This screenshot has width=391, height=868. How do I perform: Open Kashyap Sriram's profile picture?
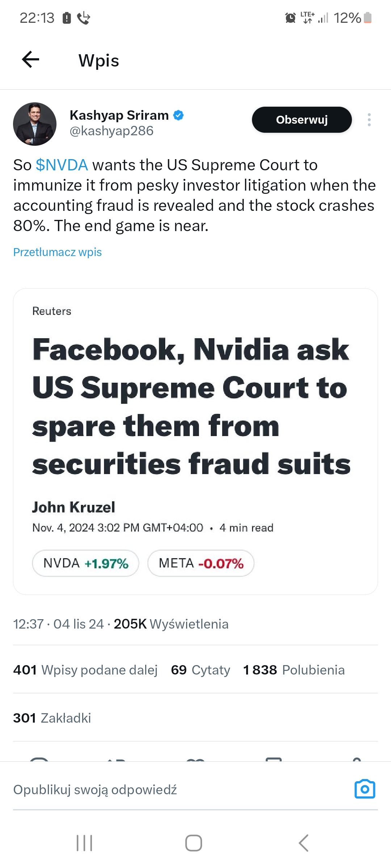(35, 124)
